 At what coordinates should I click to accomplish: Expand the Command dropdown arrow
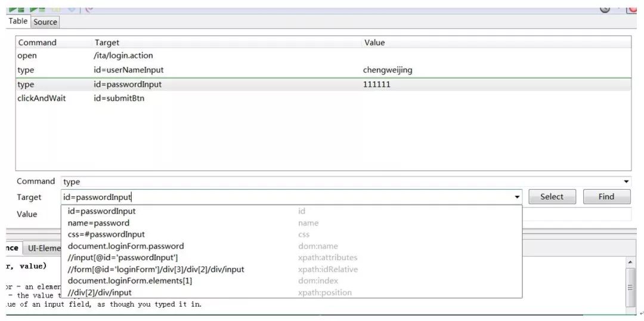coord(626,181)
